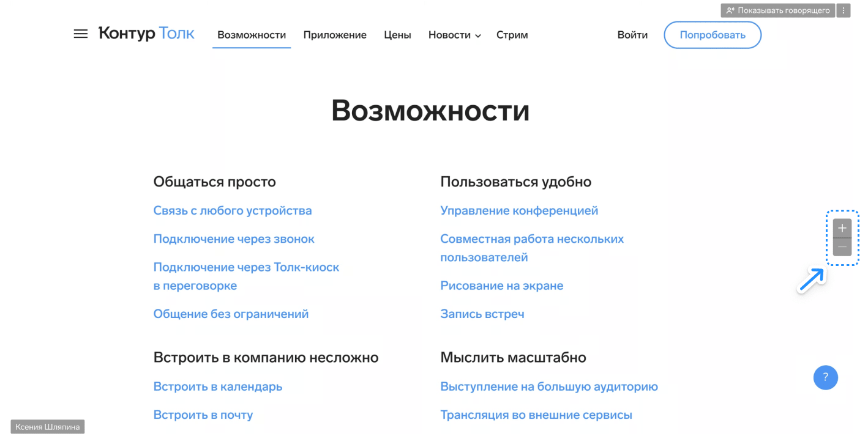868x436 pixels.
Task: Click the zoom in plus button
Action: pyautogui.click(x=842, y=228)
